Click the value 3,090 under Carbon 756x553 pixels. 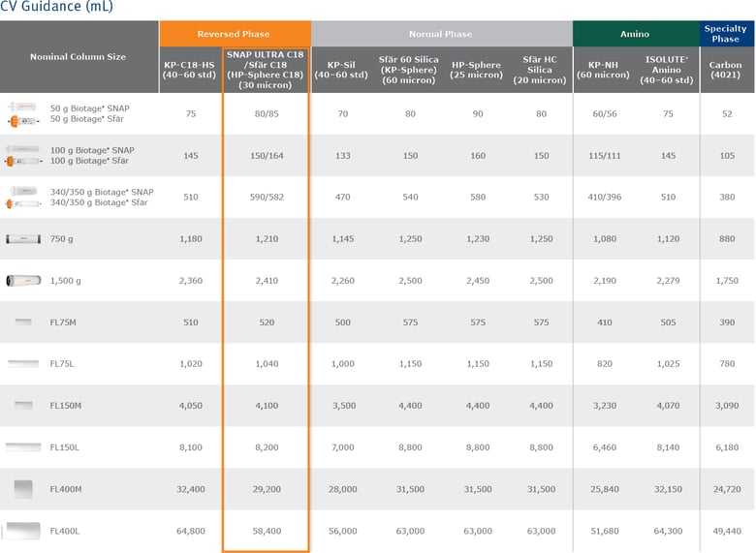click(727, 406)
